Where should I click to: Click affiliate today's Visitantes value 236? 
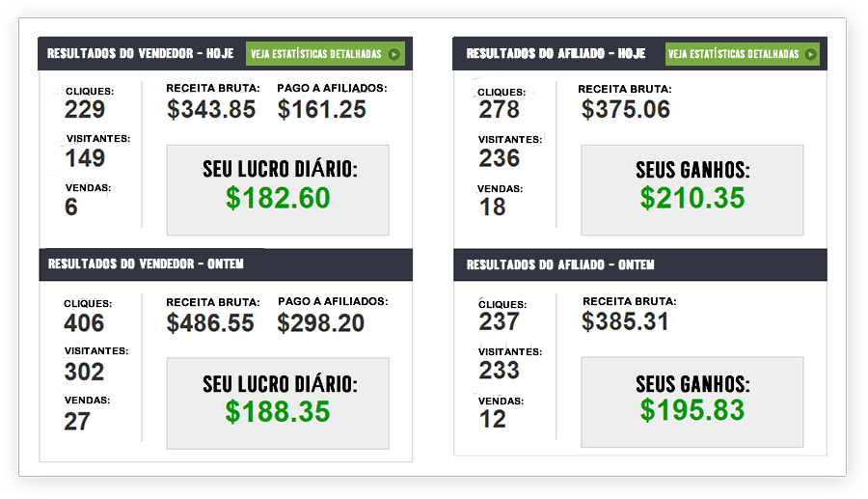[500, 158]
